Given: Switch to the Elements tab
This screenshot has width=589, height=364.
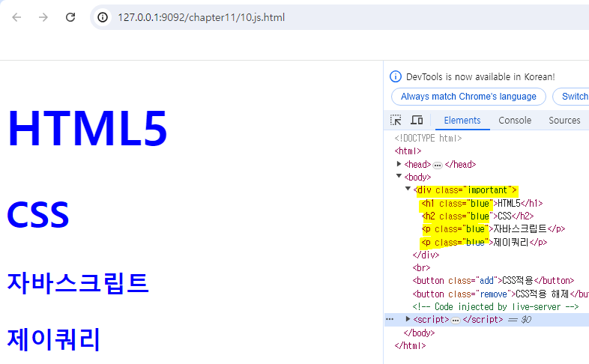Looking at the screenshot, I should 462,121.
